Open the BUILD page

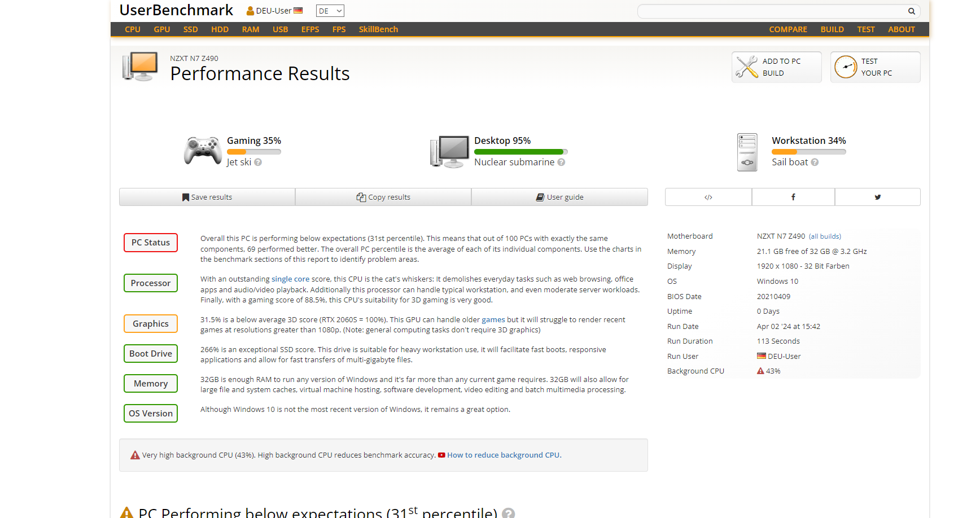(832, 29)
